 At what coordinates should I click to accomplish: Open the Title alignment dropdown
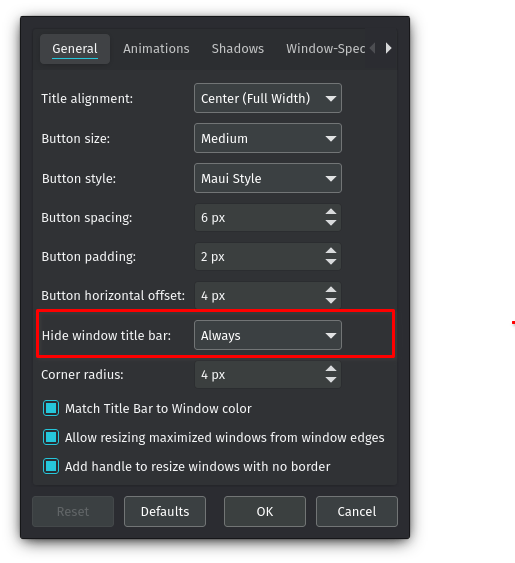[268, 98]
